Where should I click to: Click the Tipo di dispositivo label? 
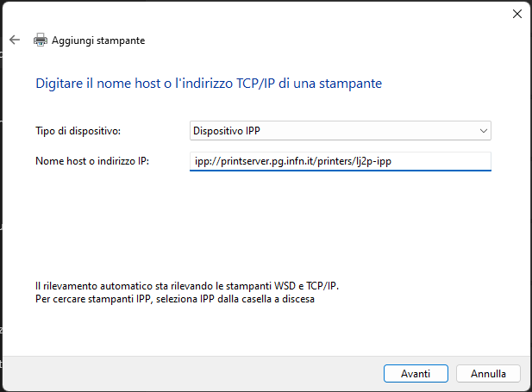coord(78,131)
